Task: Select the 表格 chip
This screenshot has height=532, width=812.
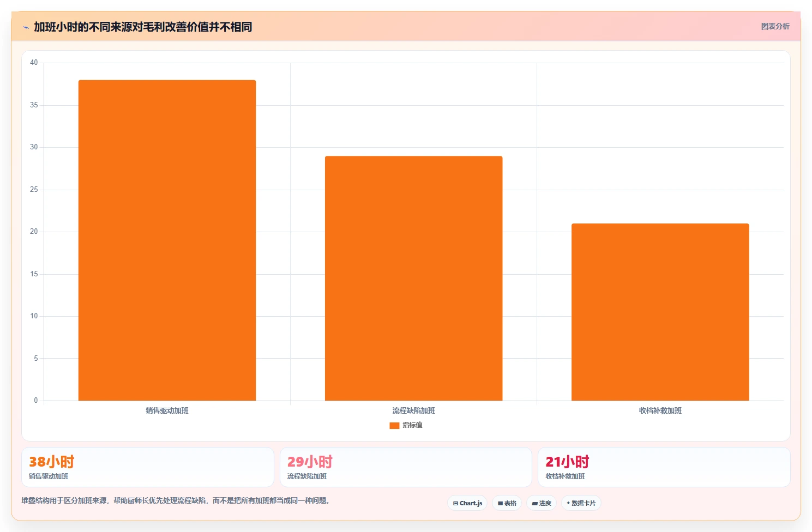Action: [507, 503]
